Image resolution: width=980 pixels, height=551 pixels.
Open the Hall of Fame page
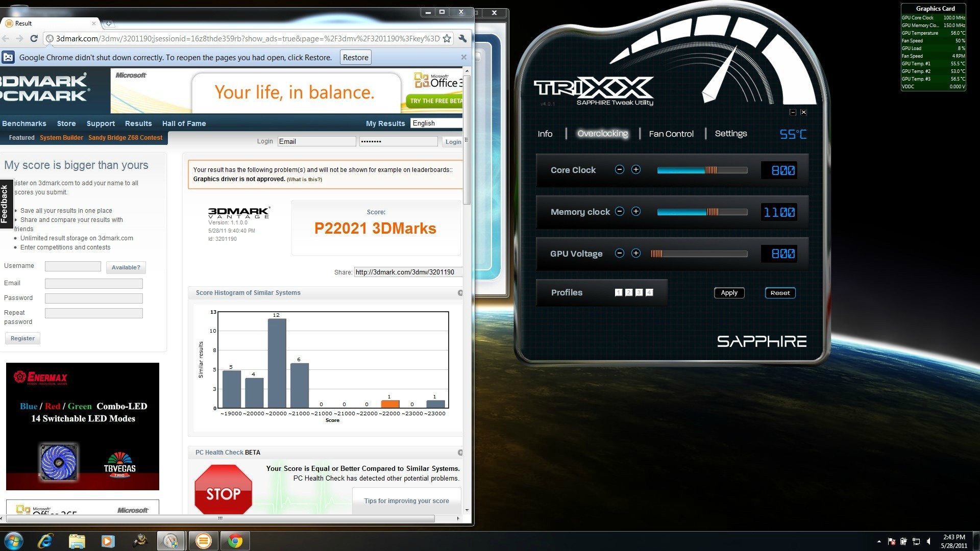click(184, 123)
